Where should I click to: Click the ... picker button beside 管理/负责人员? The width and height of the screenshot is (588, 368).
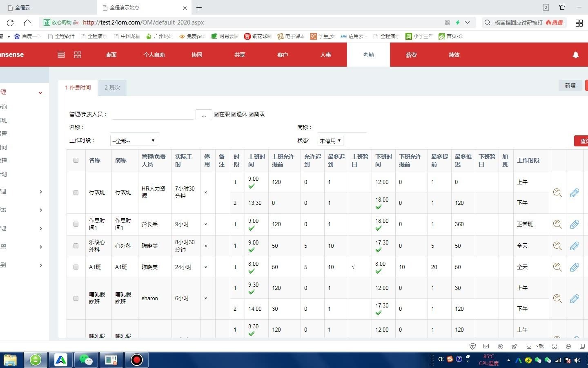coord(204,115)
